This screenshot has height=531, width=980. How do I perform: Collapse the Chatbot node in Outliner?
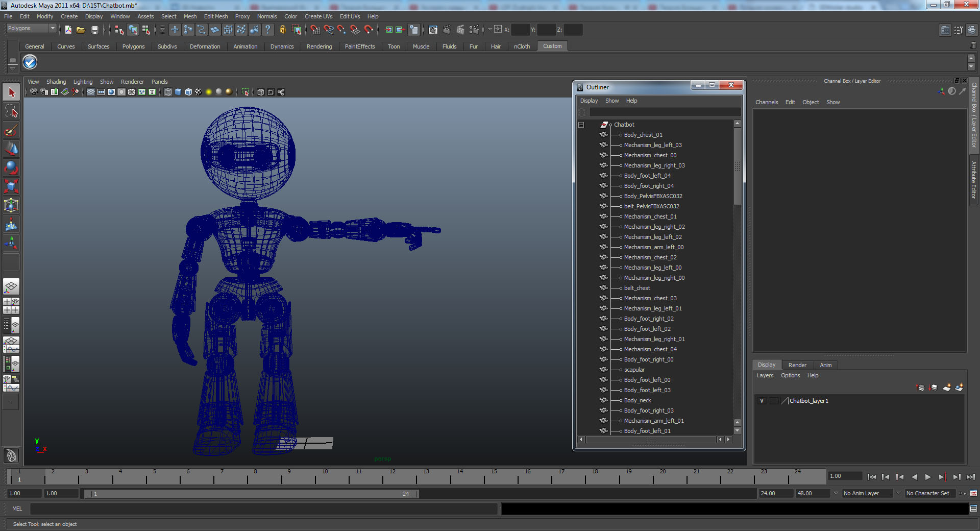581,125
